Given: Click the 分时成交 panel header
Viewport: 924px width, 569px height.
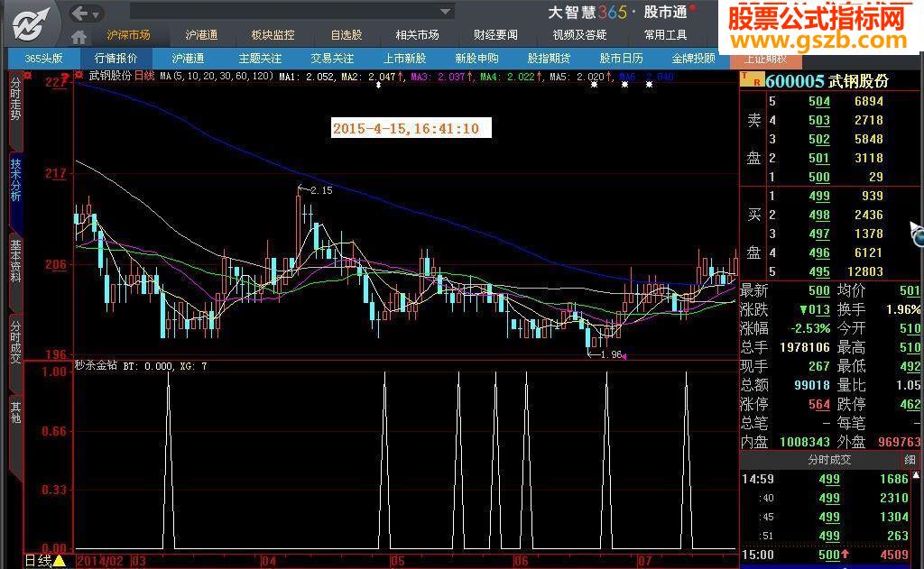Looking at the screenshot, I should click(x=830, y=460).
